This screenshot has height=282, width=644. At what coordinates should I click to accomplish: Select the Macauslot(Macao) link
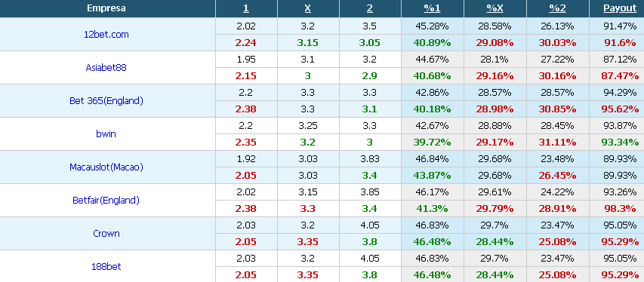pyautogui.click(x=106, y=167)
